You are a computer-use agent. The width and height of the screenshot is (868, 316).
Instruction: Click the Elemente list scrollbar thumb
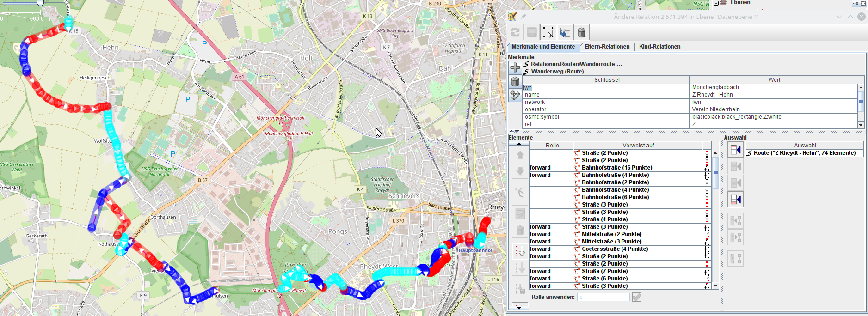point(715,173)
